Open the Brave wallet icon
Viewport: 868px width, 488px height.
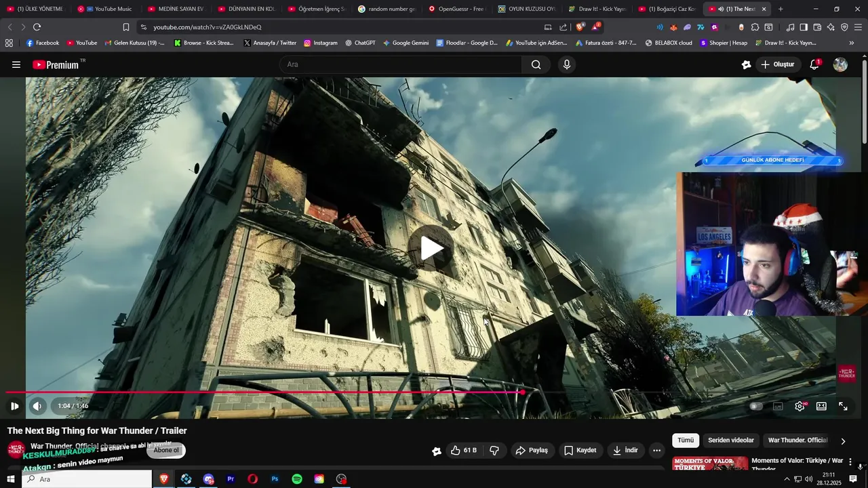pyautogui.click(x=817, y=27)
